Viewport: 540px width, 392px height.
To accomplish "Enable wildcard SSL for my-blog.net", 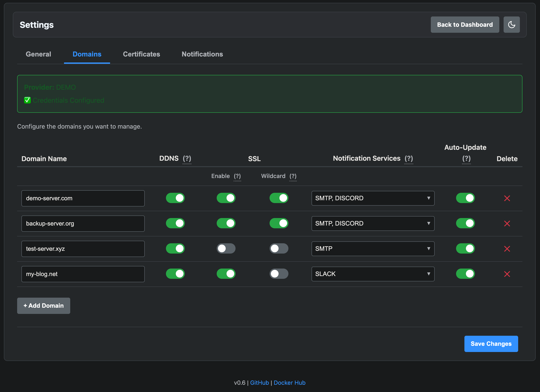I will 279,274.
